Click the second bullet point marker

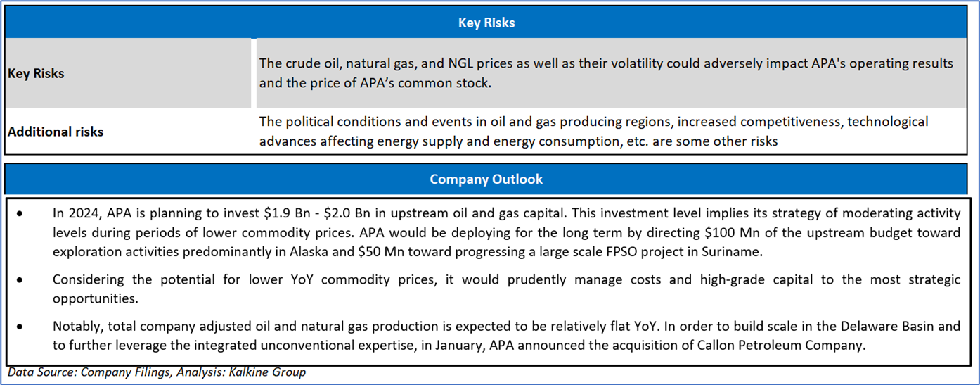pyautogui.click(x=19, y=280)
